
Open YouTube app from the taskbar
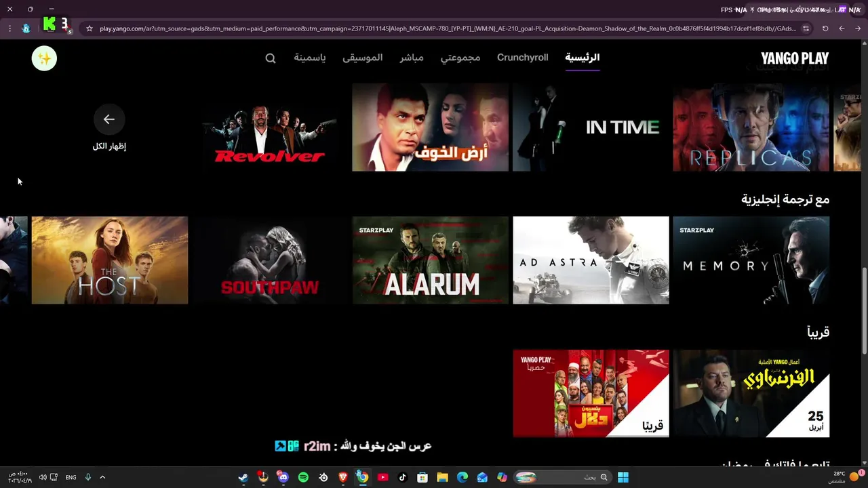(x=382, y=477)
